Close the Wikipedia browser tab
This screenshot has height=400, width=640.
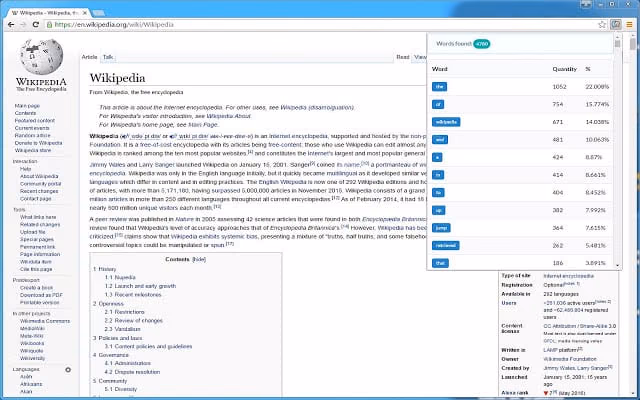(x=85, y=13)
